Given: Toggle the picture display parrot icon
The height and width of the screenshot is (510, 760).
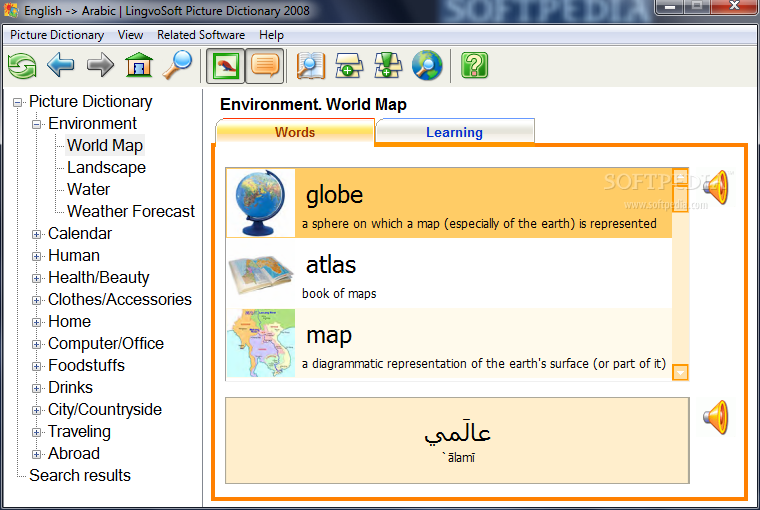Looking at the screenshot, I should 225,65.
